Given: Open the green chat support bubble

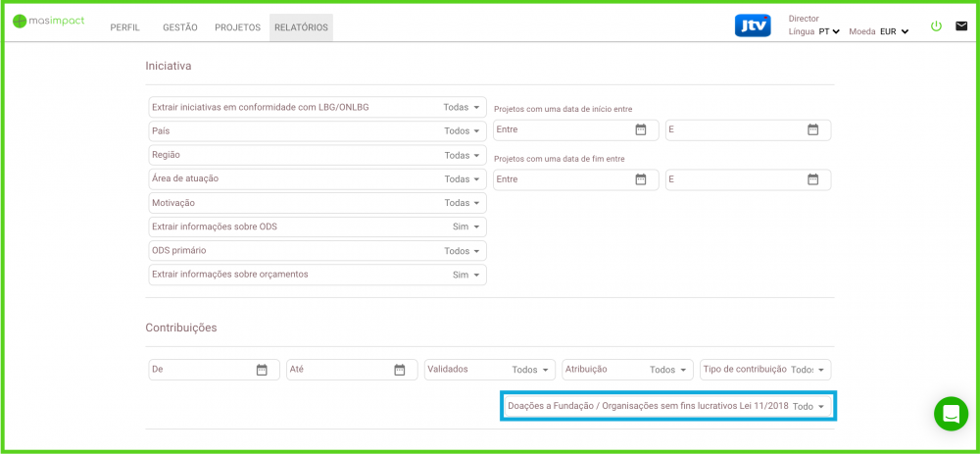Looking at the screenshot, I should point(950,414).
